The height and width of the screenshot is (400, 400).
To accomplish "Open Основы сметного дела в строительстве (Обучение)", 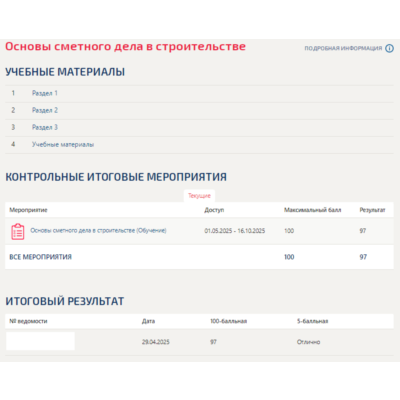I will [98, 230].
